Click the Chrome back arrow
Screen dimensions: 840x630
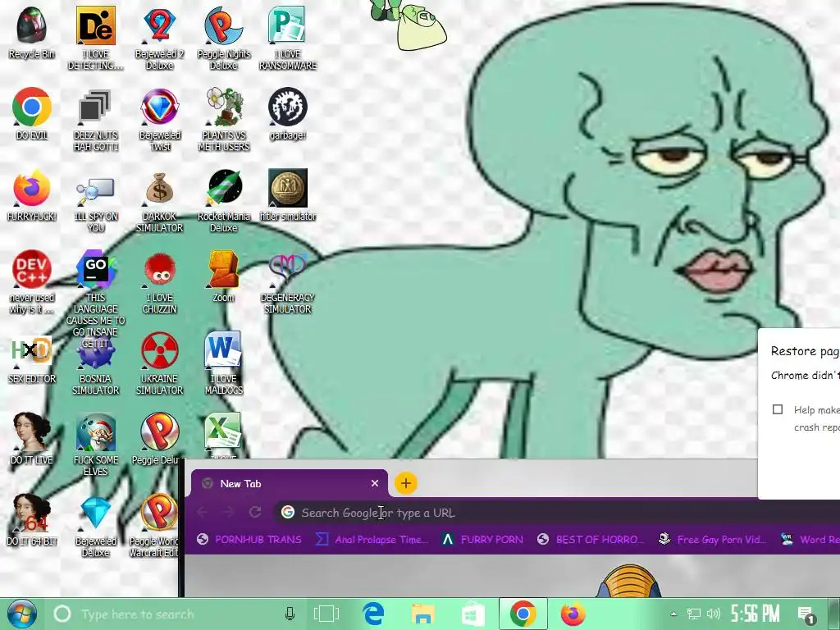pos(203,512)
